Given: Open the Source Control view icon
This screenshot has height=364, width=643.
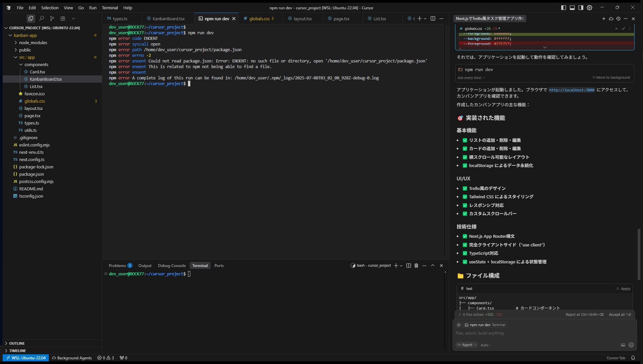Looking at the screenshot, I should point(52,19).
